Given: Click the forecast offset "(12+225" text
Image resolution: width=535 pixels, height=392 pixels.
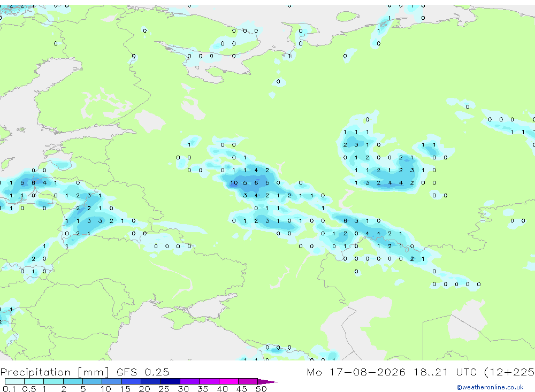Looking at the screenshot, I should tap(509, 372).
